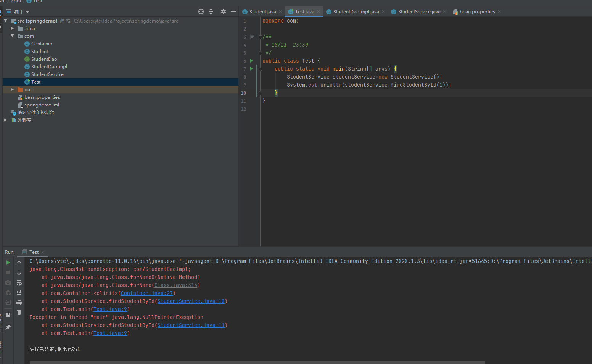Close the Test run tab
Image resolution: width=592 pixels, height=364 pixels.
[43, 252]
